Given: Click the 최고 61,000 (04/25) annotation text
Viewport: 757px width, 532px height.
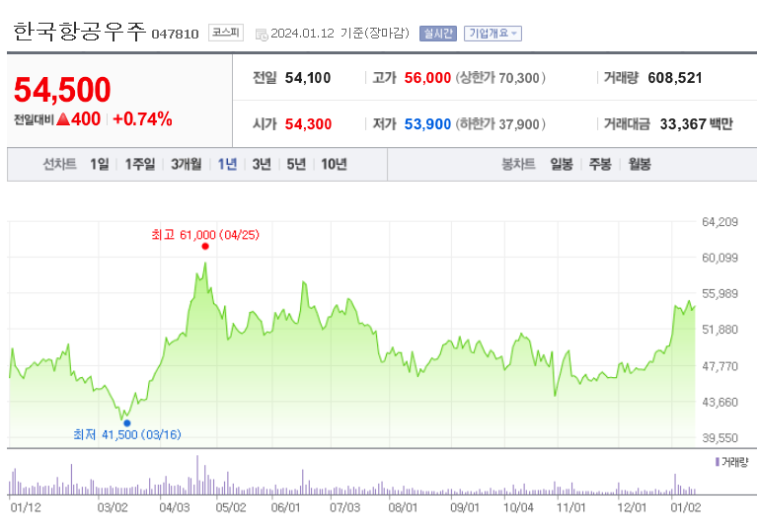Looking at the screenshot, I should tap(205, 235).
